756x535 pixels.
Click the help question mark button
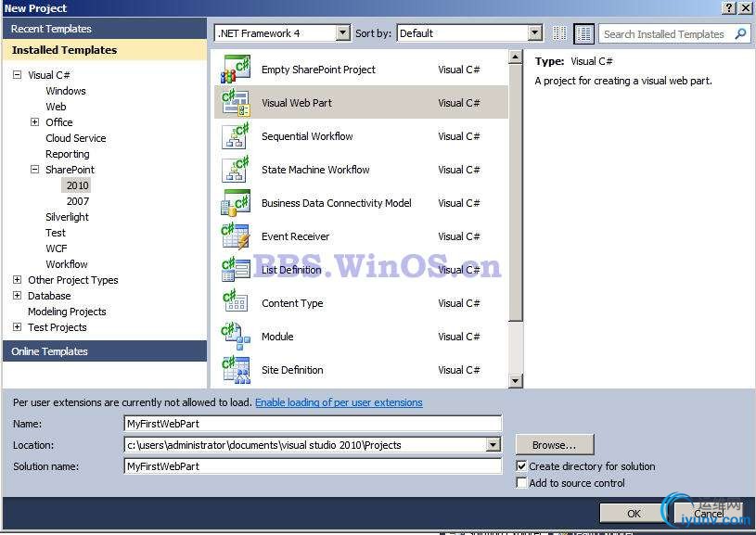coord(729,7)
